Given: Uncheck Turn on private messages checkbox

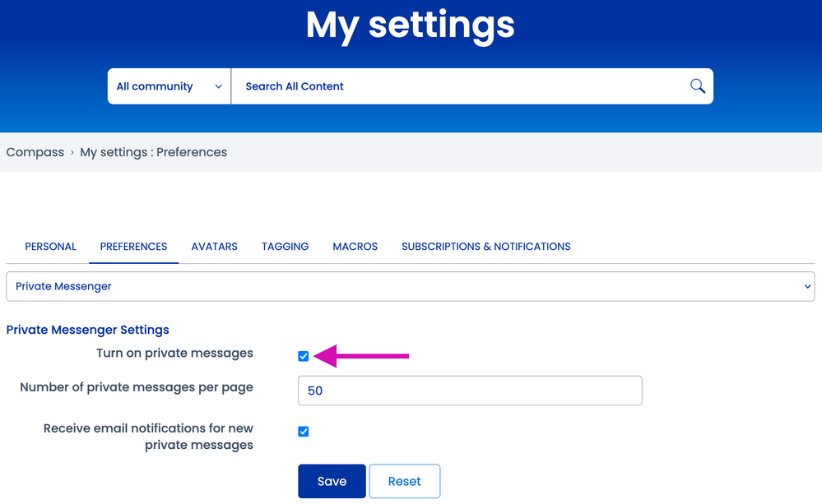Looking at the screenshot, I should click(304, 356).
